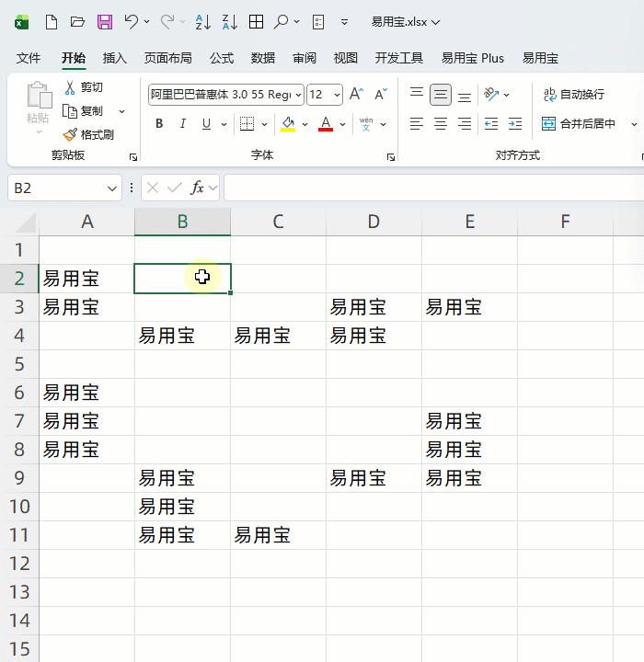The width and height of the screenshot is (644, 662).
Task: Click the Undo arrow icon
Action: point(132,22)
